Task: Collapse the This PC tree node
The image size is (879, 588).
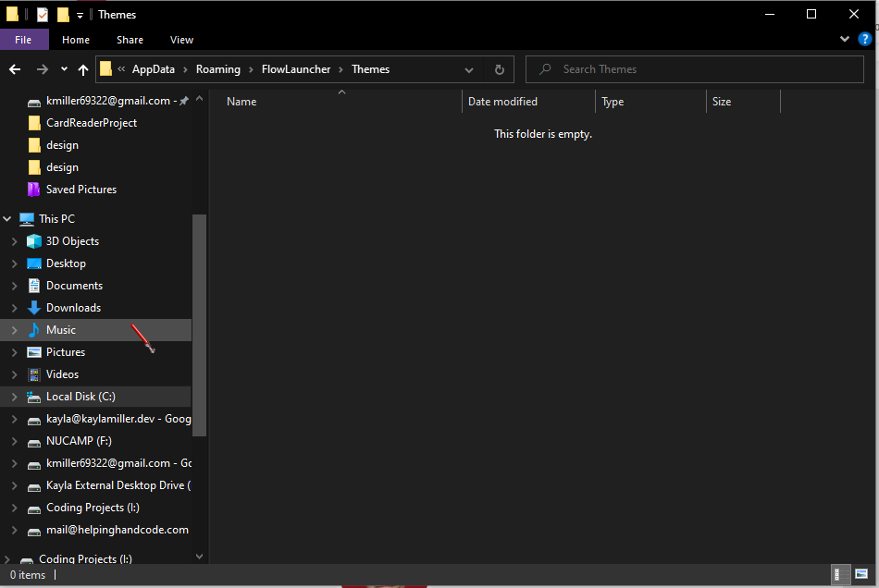Action: click(7, 218)
